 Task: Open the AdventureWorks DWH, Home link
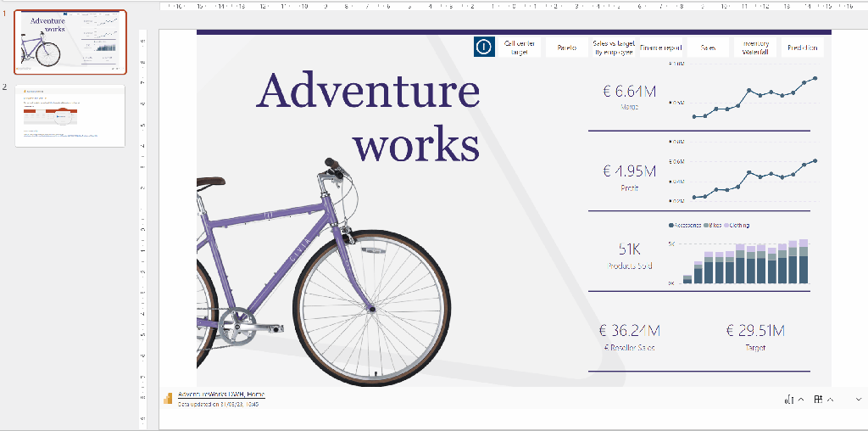pyautogui.click(x=221, y=395)
